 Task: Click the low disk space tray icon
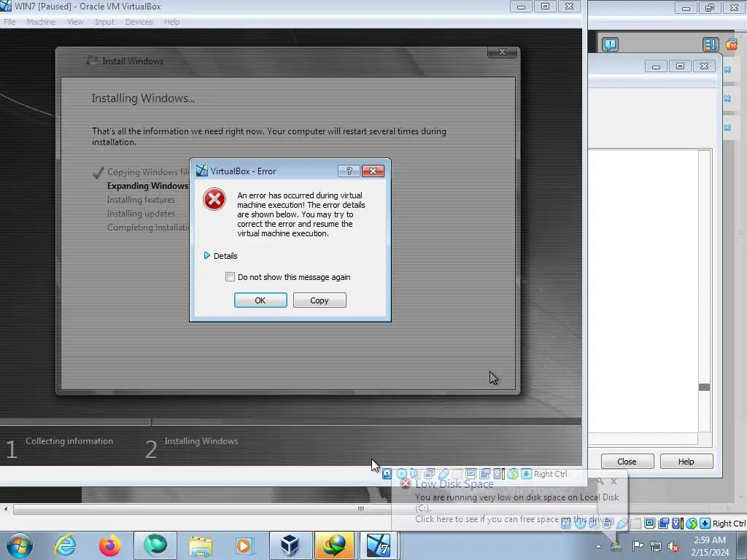pos(616,546)
